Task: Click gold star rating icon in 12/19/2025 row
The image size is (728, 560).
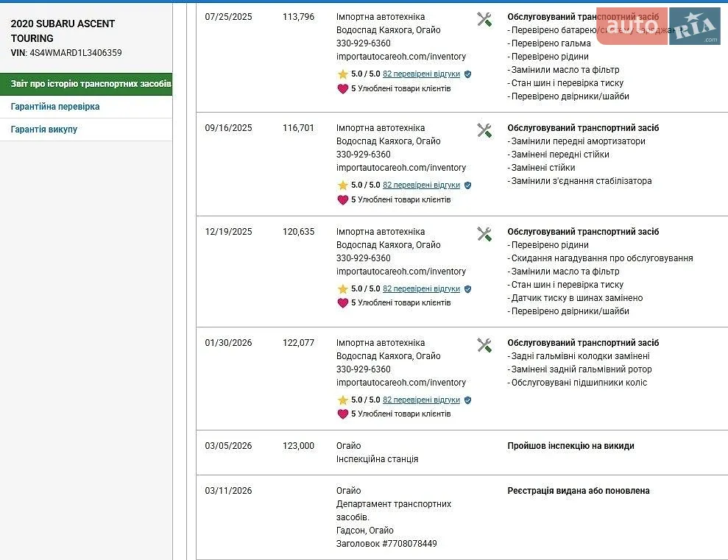Action: pos(342,289)
